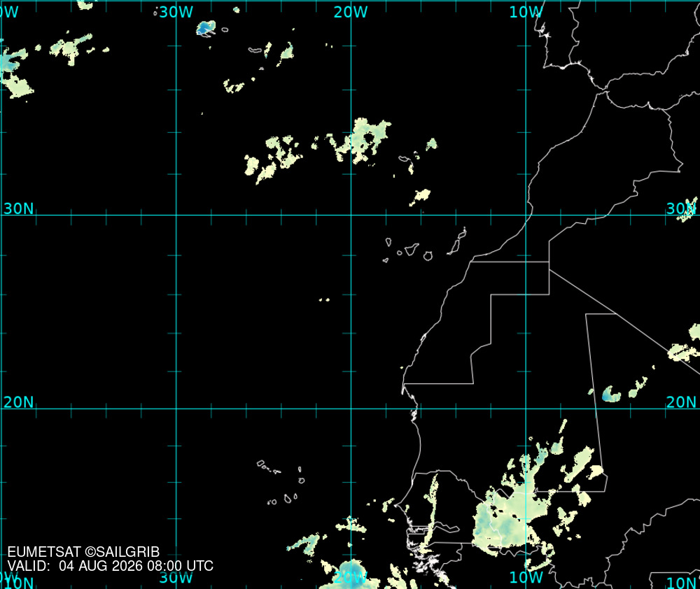Click the intersection of 30N and 20W gridlines
Viewport: 700px width, 589px height.
click(351, 215)
